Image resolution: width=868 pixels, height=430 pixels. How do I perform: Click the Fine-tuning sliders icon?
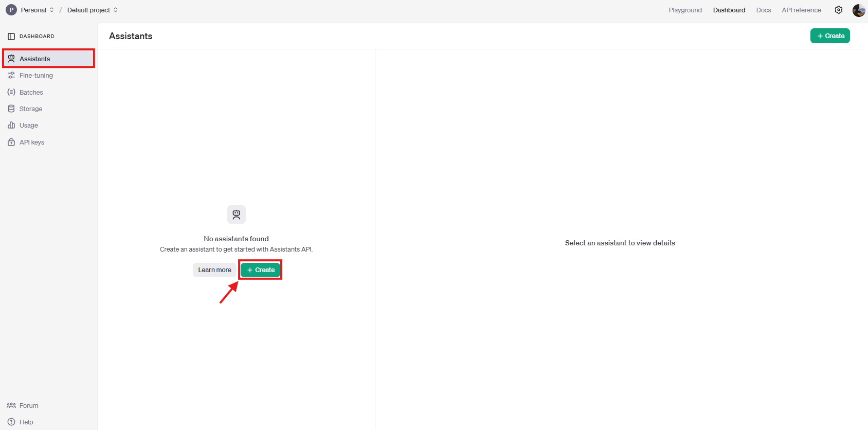coord(11,76)
